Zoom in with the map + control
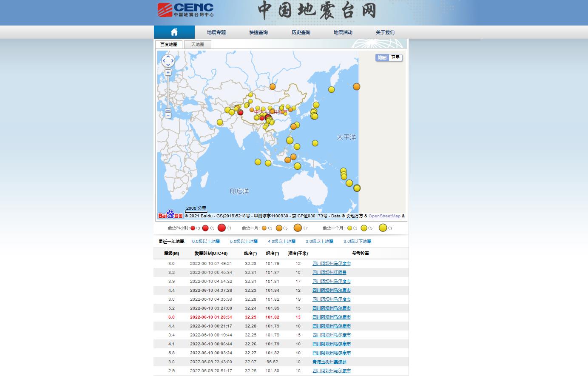588x376 pixels. tap(168, 72)
